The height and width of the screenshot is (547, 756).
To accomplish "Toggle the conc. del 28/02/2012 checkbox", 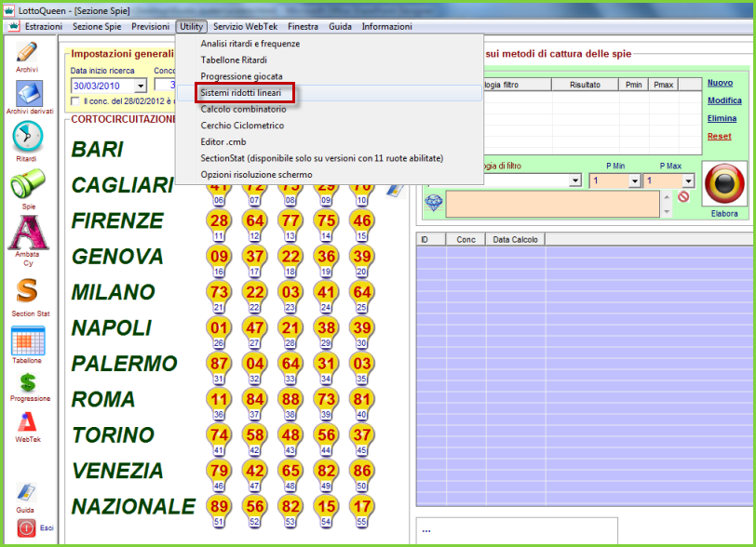I will click(x=75, y=101).
